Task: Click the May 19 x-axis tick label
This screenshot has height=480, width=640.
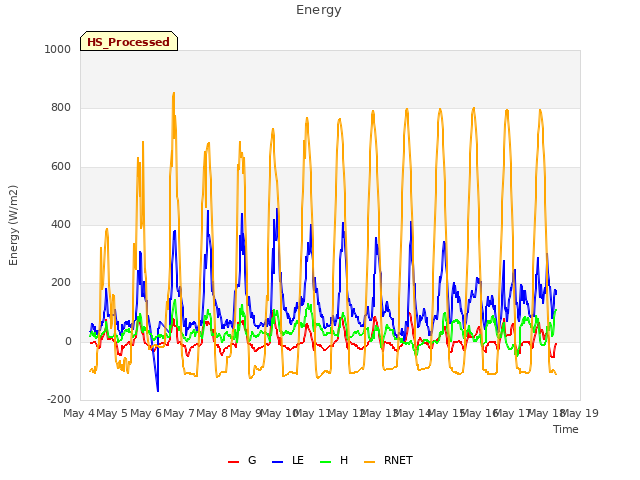Action: coord(580,413)
